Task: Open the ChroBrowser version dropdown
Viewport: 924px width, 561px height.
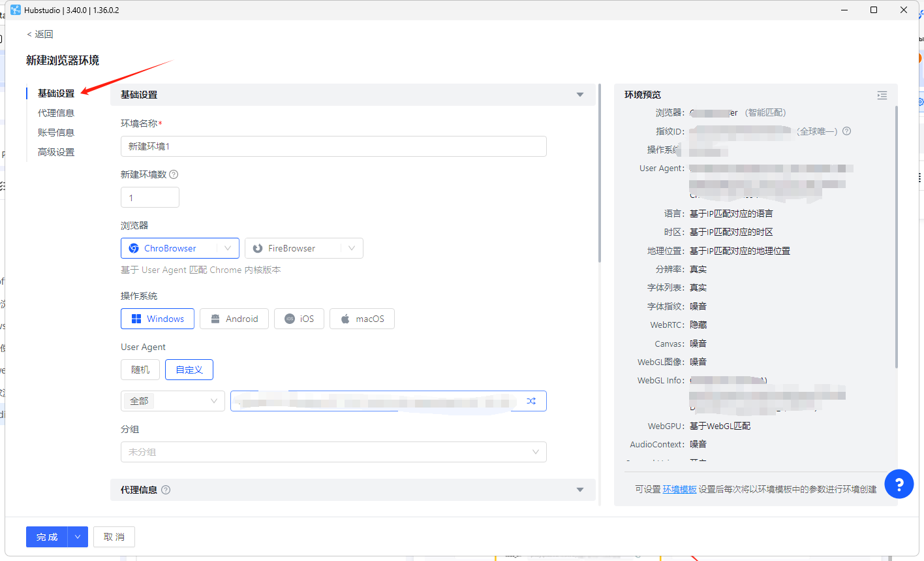Action: pos(227,248)
